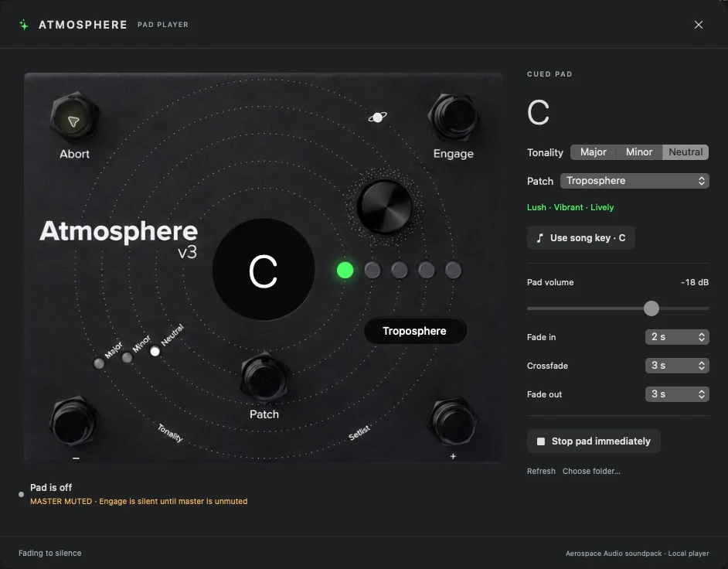
Task: Click the cued pad key letter C
Action: [538, 112]
